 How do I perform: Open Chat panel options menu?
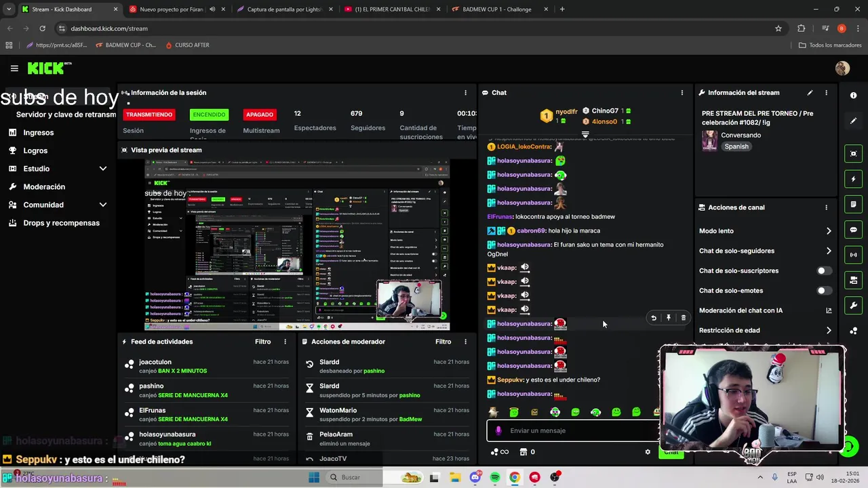click(x=682, y=93)
